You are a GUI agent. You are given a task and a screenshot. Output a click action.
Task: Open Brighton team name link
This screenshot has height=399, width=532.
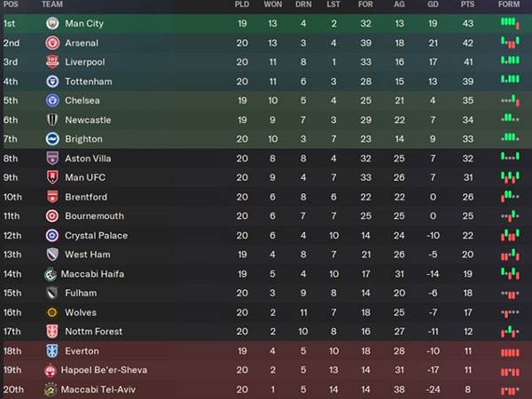(84, 139)
